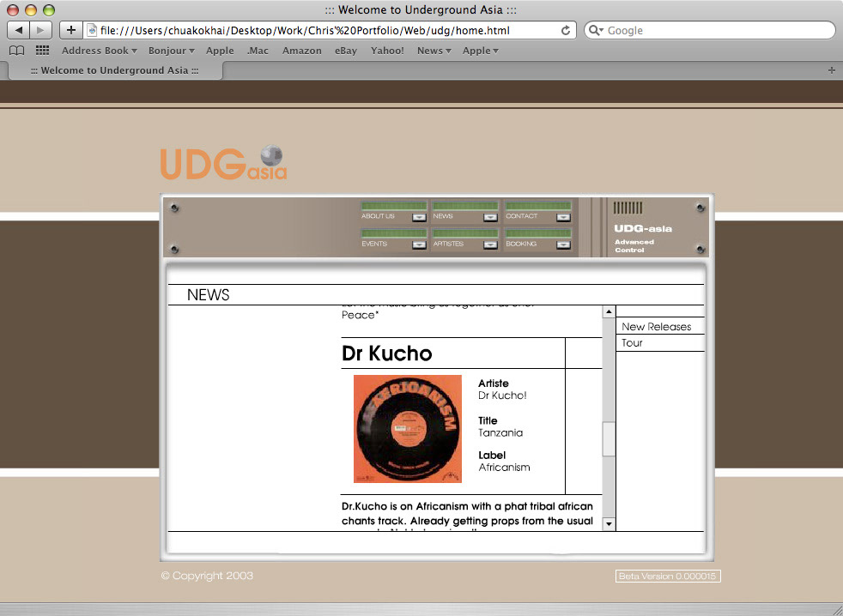The width and height of the screenshot is (843, 616).
Task: Open the .Mac bookmark
Action: (258, 51)
